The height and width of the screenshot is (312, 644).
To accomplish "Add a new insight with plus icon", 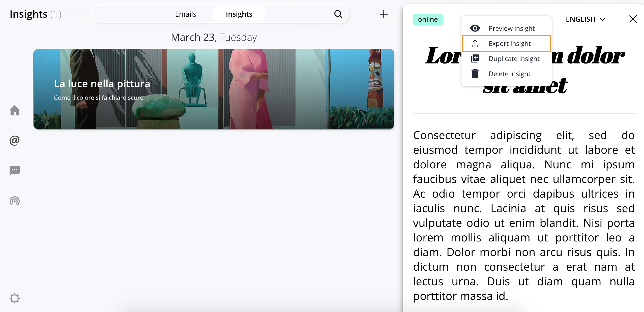I will 384,14.
